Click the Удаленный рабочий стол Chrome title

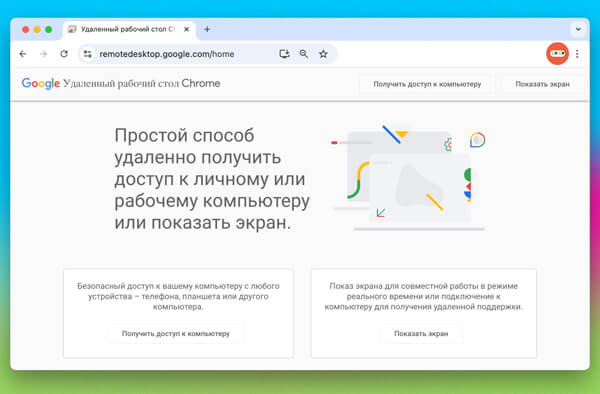(x=142, y=83)
